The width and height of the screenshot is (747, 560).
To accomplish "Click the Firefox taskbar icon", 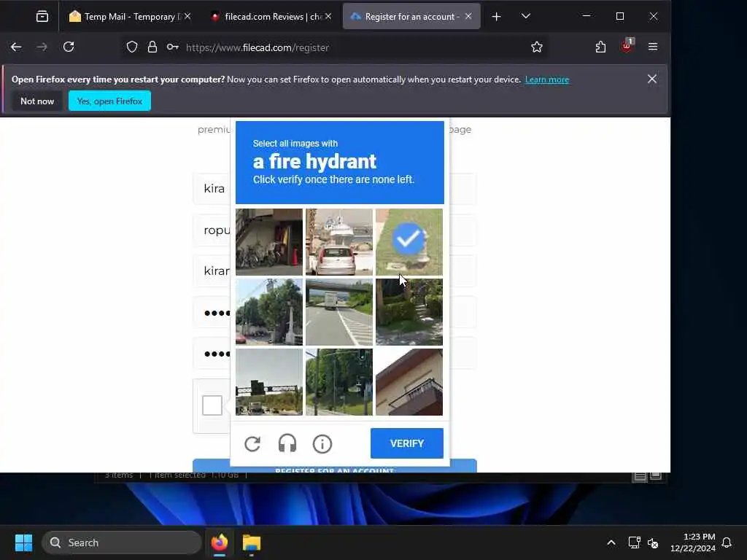I will 220,542.
